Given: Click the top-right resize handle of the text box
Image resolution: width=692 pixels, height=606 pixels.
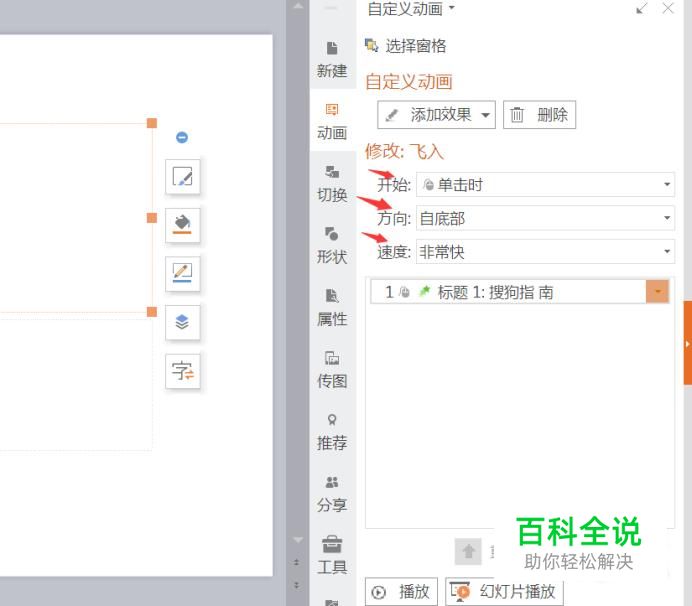Looking at the screenshot, I should (152, 123).
